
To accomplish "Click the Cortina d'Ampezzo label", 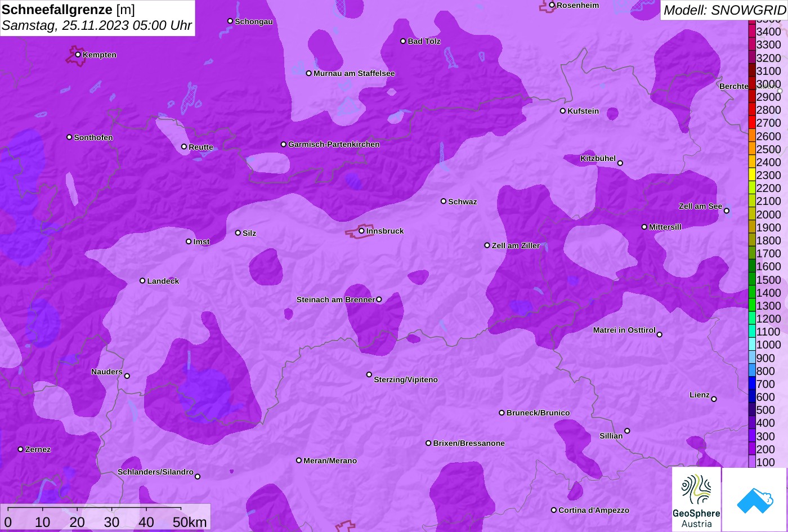I will point(594,510).
